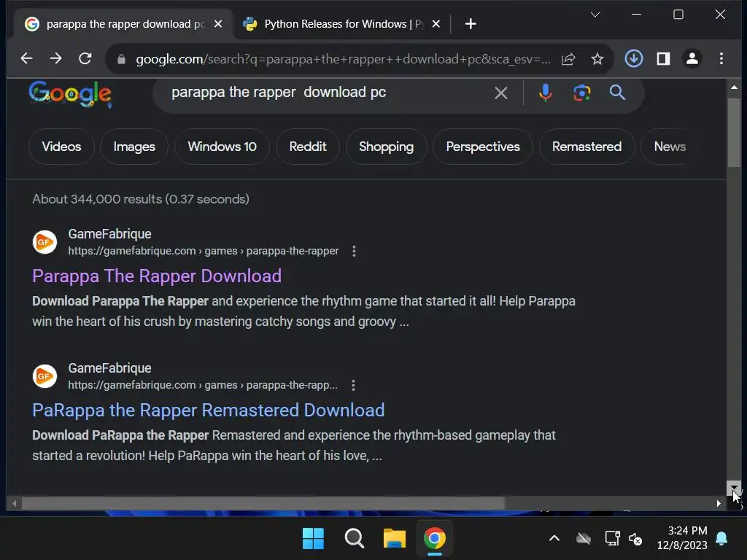Viewport: 747px width, 560px height.
Task: Open the Parappa The Rapper Download link
Action: [157, 276]
